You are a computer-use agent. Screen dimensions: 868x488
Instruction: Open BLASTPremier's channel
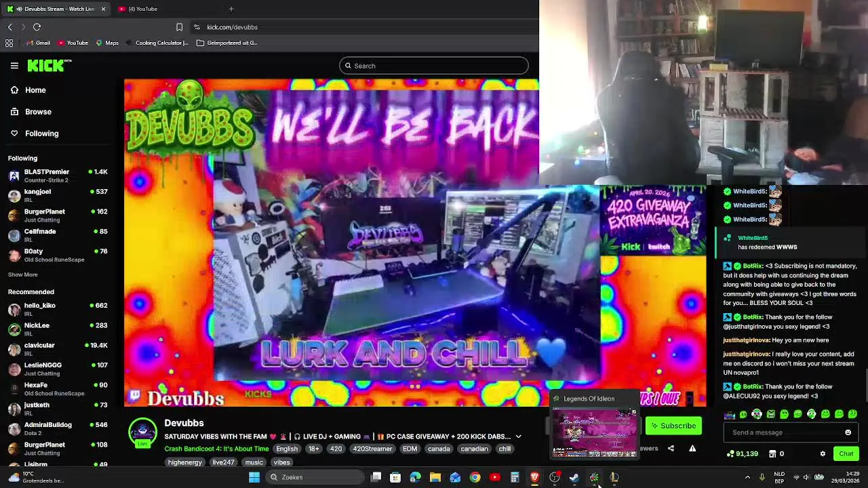tap(58, 176)
